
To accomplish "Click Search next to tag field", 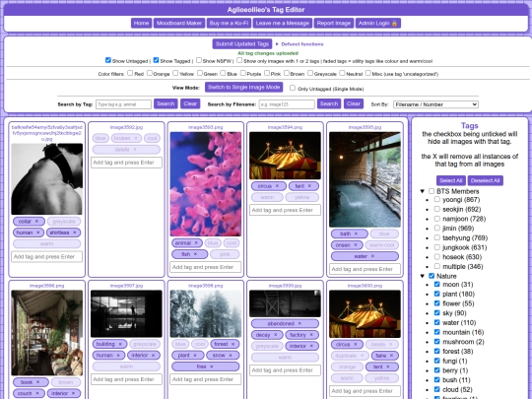I will point(166,103).
